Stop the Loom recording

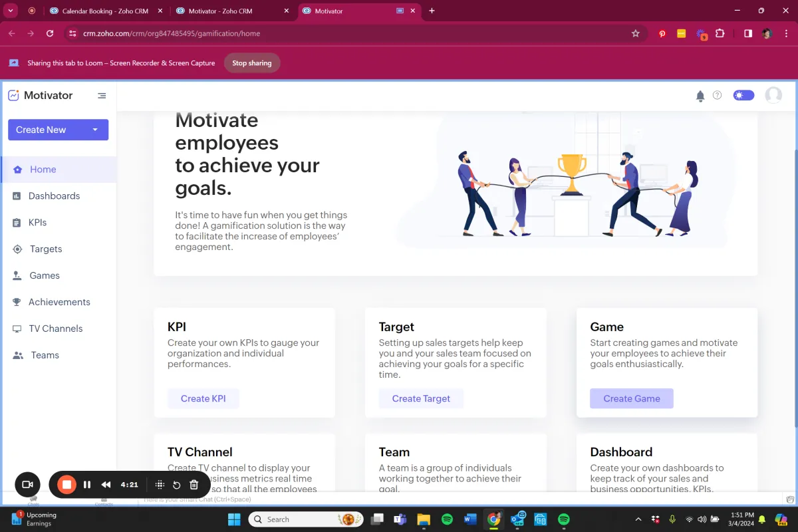point(66,485)
